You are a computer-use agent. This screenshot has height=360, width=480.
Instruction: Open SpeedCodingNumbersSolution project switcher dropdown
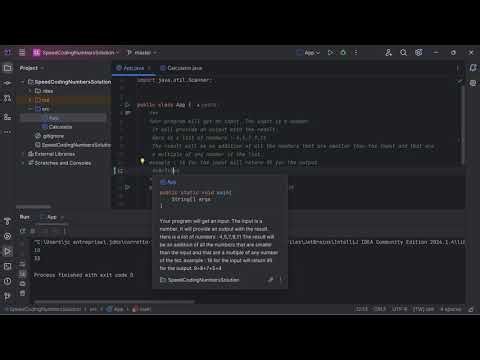click(x=76, y=53)
